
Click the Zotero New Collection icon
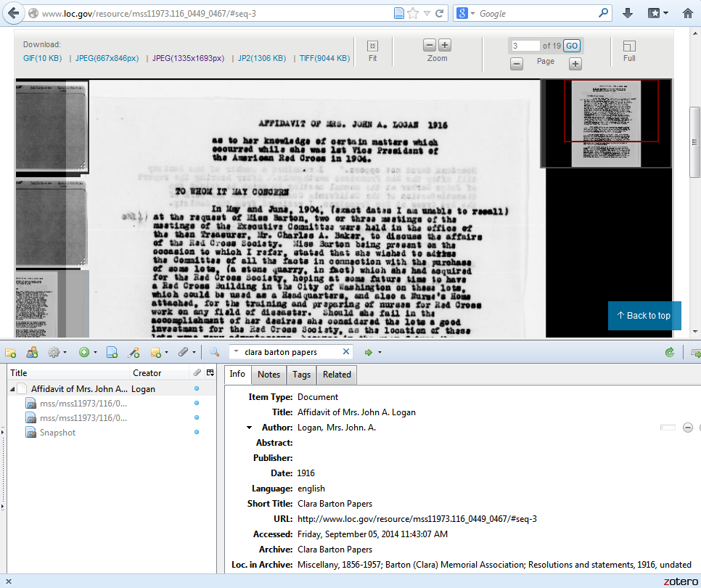[10, 353]
